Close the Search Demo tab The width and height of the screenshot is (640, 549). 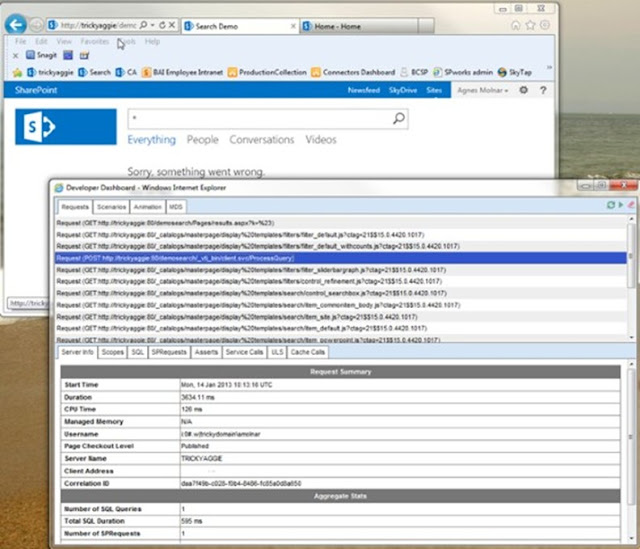(x=293, y=26)
